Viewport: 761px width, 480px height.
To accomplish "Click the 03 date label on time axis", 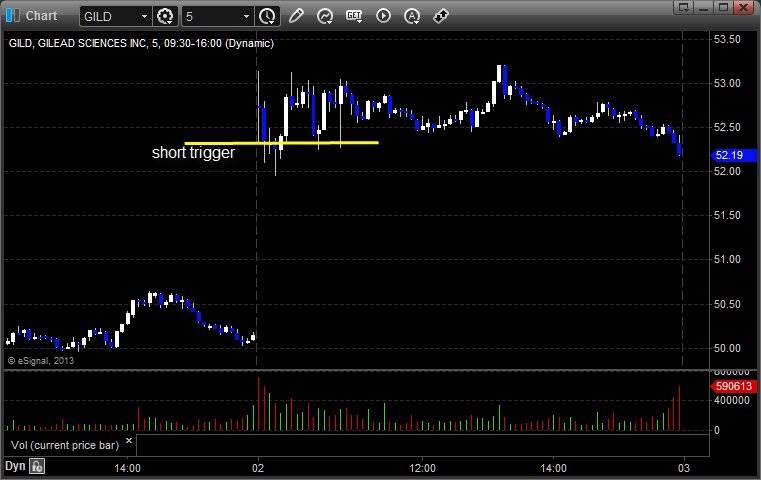I will click(684, 468).
